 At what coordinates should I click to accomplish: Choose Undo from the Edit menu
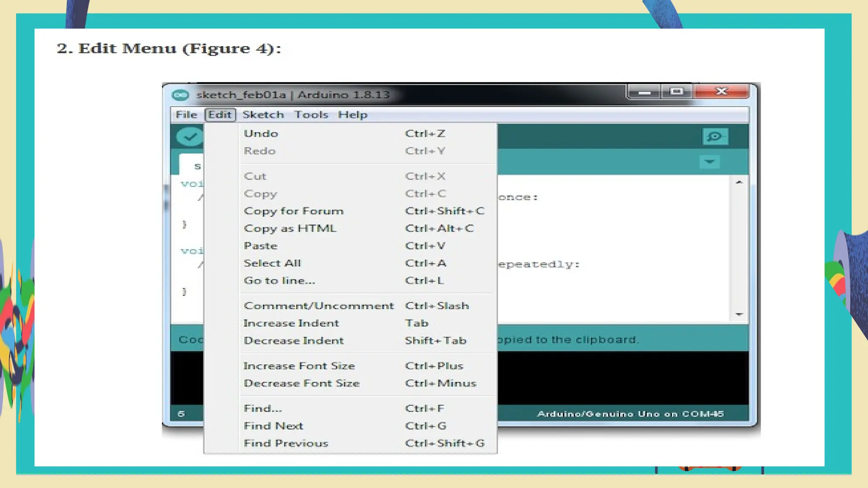point(261,133)
